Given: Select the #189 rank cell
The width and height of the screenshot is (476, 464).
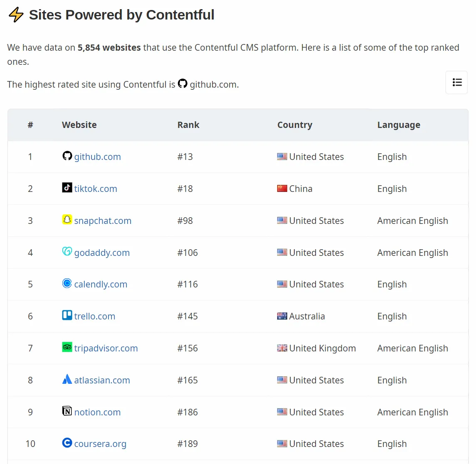Looking at the screenshot, I should pyautogui.click(x=187, y=444).
